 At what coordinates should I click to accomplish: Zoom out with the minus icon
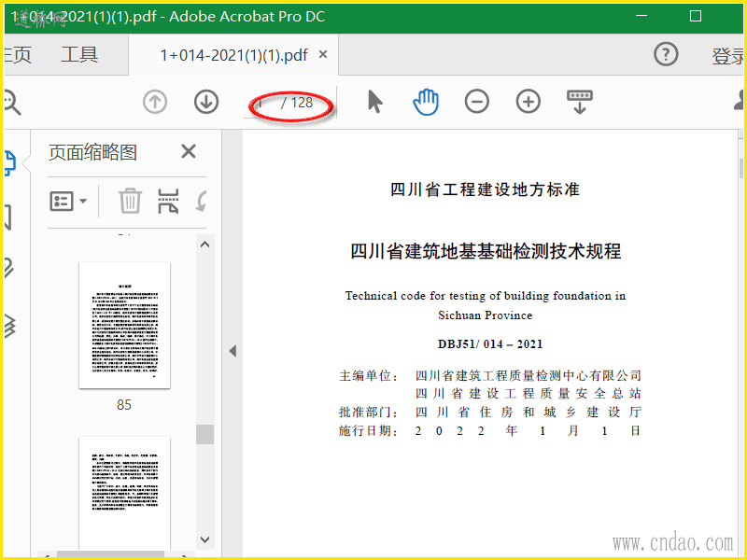(x=477, y=102)
